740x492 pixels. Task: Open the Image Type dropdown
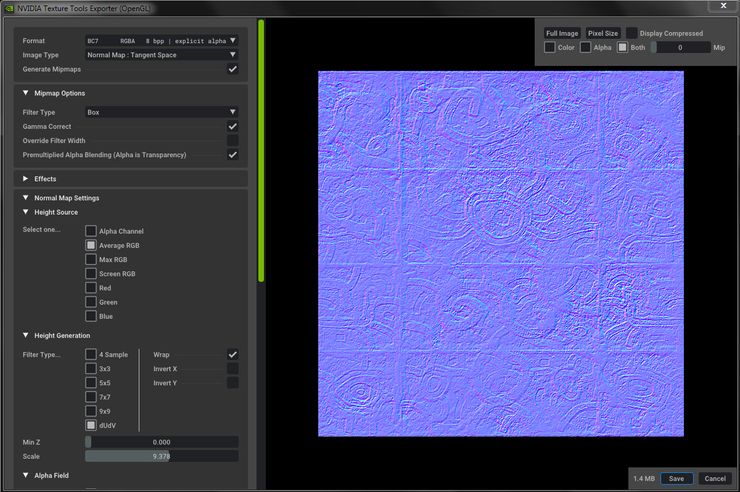[161, 55]
